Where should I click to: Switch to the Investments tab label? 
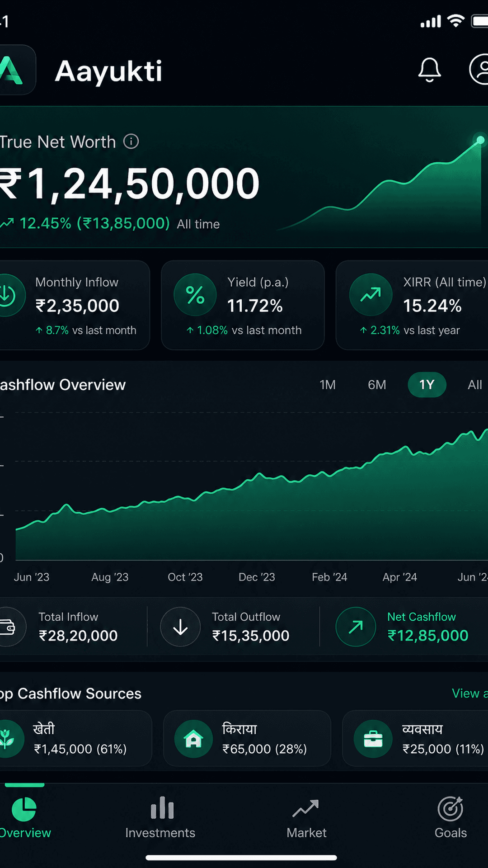click(x=160, y=833)
